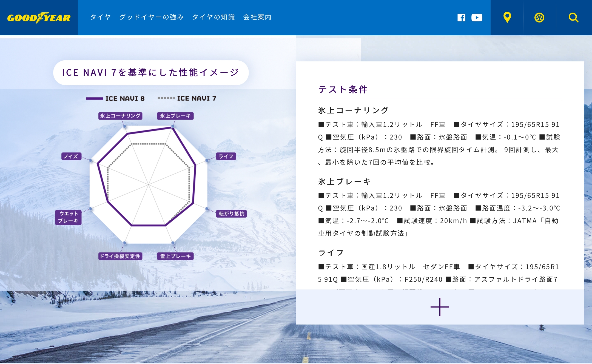Open グッドイヤーの強み menu item
Screen dimensions: 592x364
point(151,17)
